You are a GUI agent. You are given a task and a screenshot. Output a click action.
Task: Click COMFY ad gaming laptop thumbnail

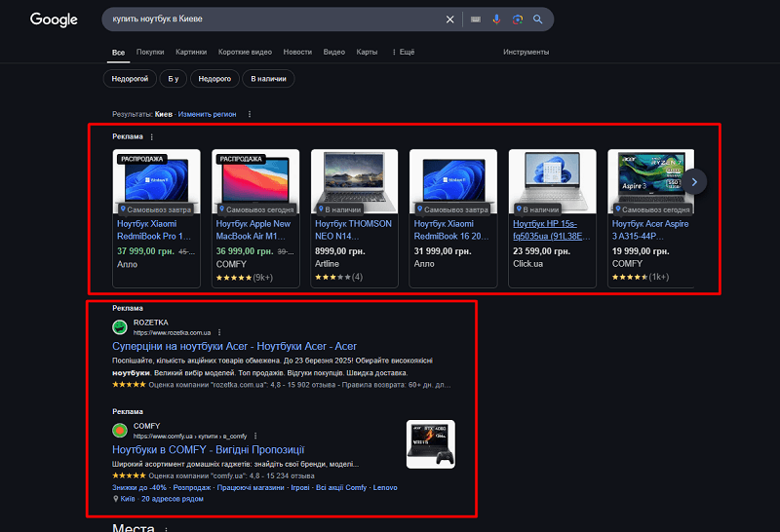(431, 444)
